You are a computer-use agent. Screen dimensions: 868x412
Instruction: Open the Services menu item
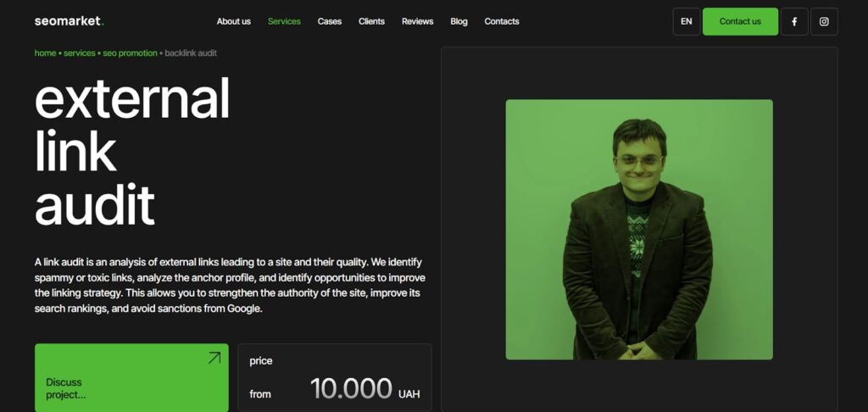[284, 21]
